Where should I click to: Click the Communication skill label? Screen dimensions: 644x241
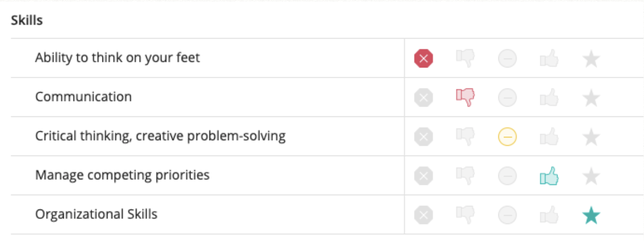coord(83,97)
